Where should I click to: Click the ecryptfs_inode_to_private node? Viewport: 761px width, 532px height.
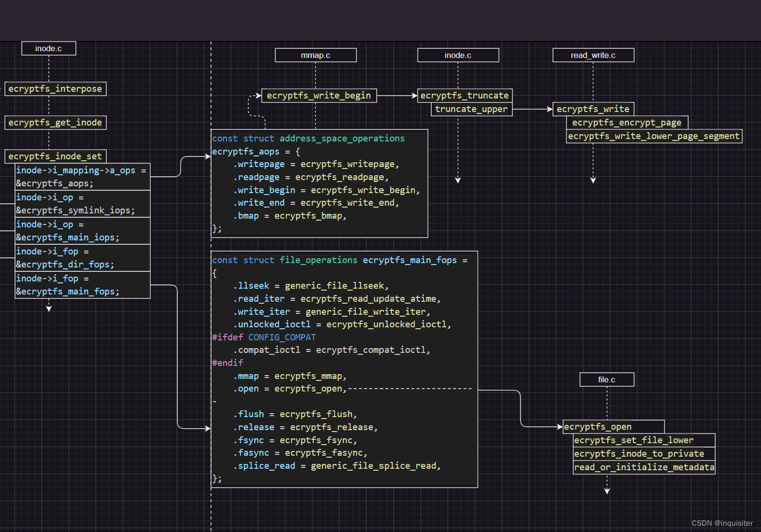[644, 454]
